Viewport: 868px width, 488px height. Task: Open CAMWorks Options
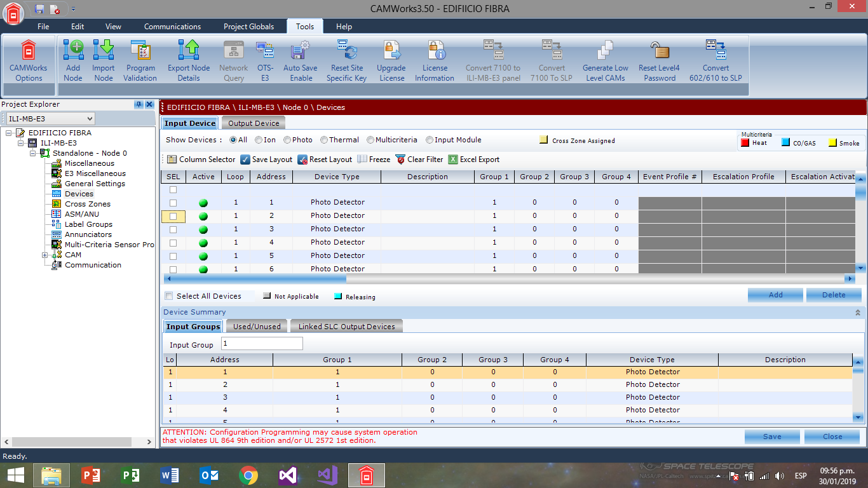coord(28,60)
